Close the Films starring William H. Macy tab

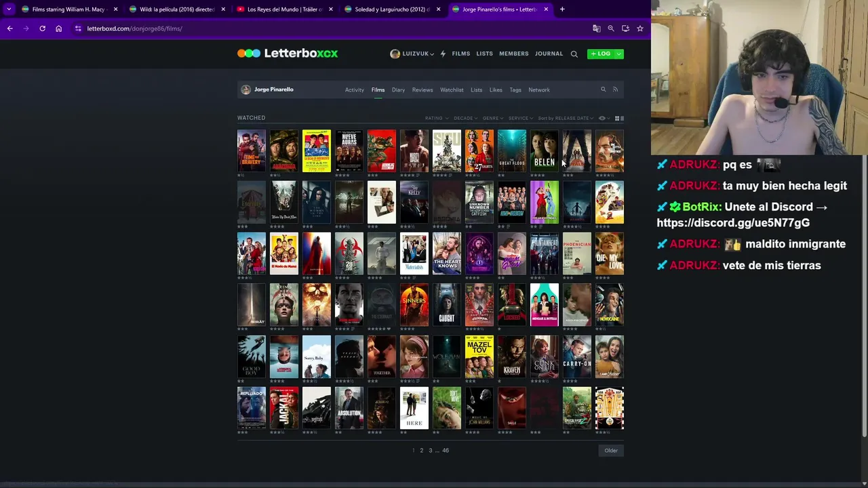point(115,9)
